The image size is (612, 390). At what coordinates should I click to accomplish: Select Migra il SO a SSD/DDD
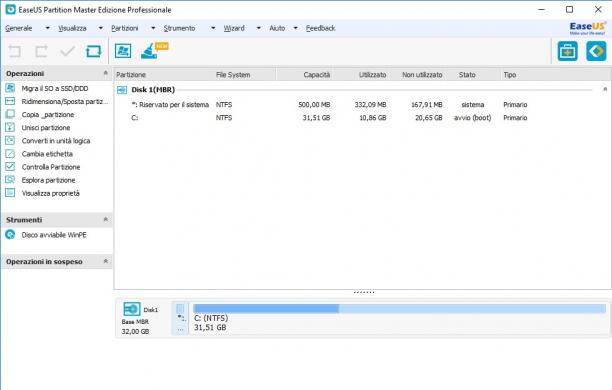(x=55, y=89)
